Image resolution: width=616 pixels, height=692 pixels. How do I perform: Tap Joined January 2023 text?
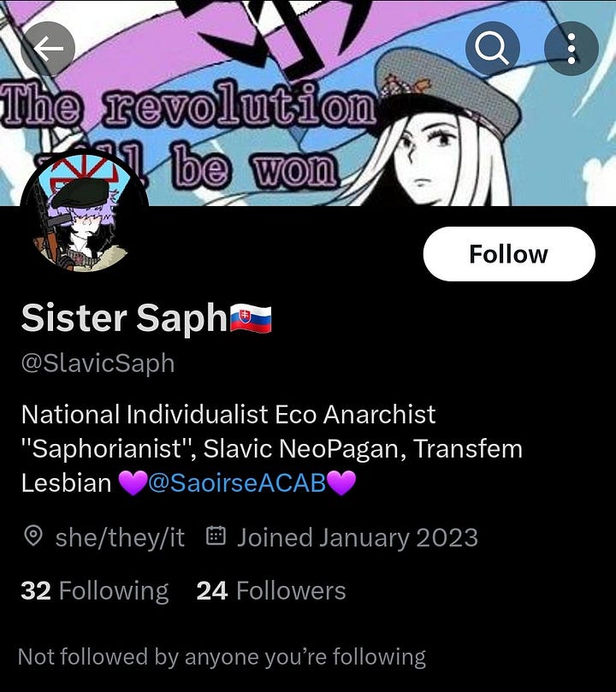point(358,537)
